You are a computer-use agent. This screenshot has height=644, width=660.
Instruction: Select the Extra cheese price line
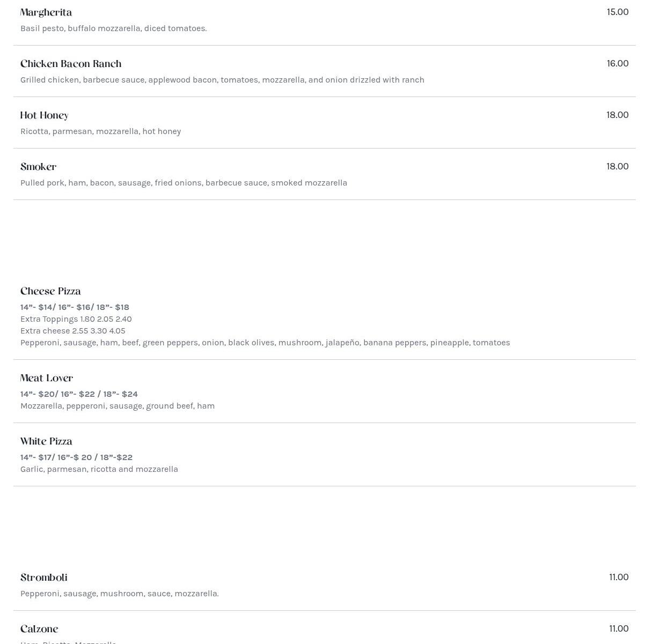(73, 331)
